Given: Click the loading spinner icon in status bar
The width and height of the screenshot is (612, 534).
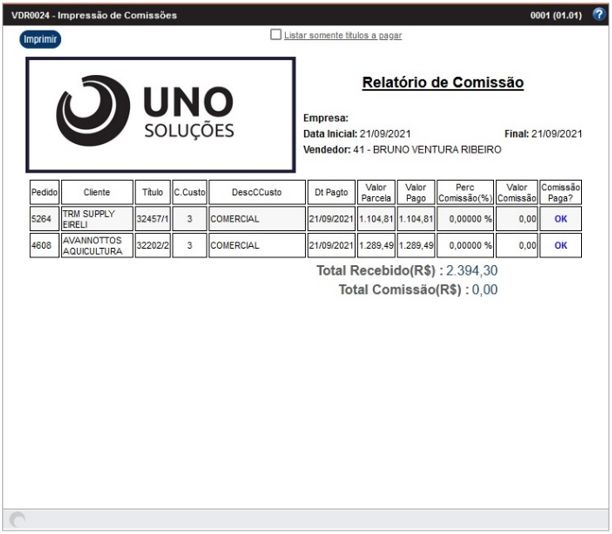Looking at the screenshot, I should pyautogui.click(x=17, y=519).
